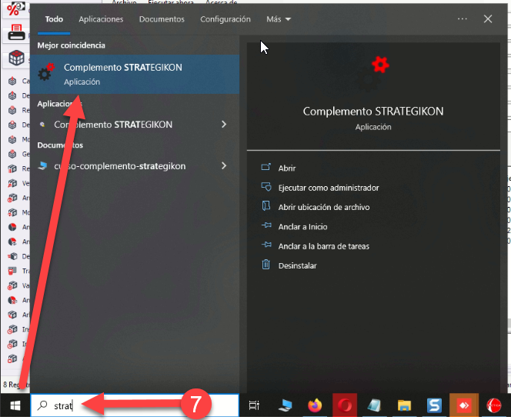This screenshot has width=511, height=420.
Task: Open best match Complemento STRATEGIKON result
Action: 135,75
